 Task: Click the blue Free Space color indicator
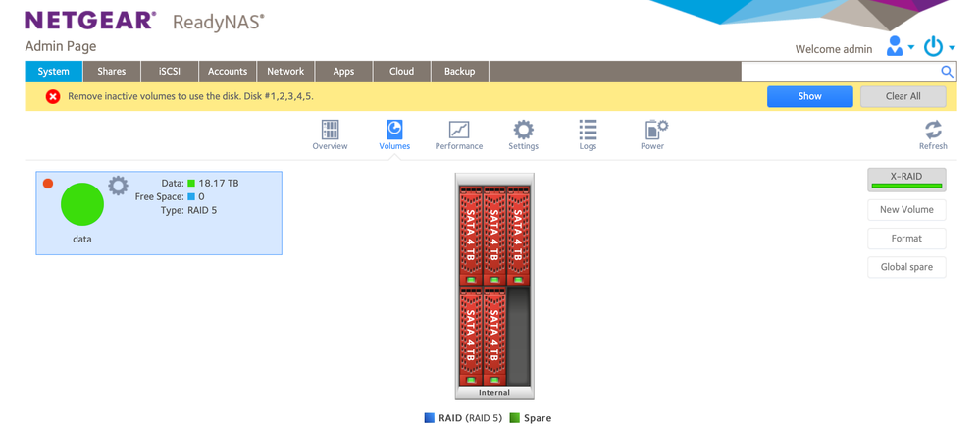(x=191, y=196)
